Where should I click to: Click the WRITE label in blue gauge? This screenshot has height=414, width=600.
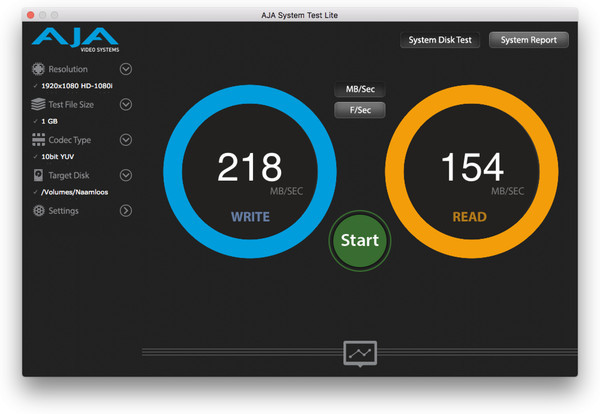tap(251, 217)
